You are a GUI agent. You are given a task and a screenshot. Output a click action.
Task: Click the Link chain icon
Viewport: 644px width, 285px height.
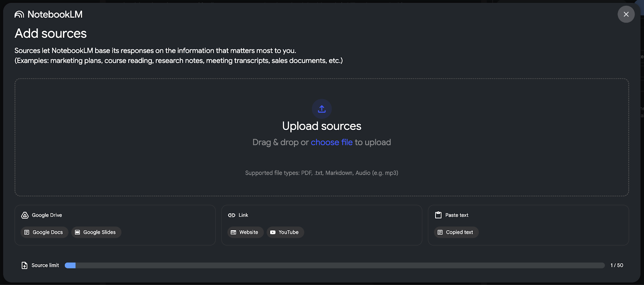[x=231, y=215]
